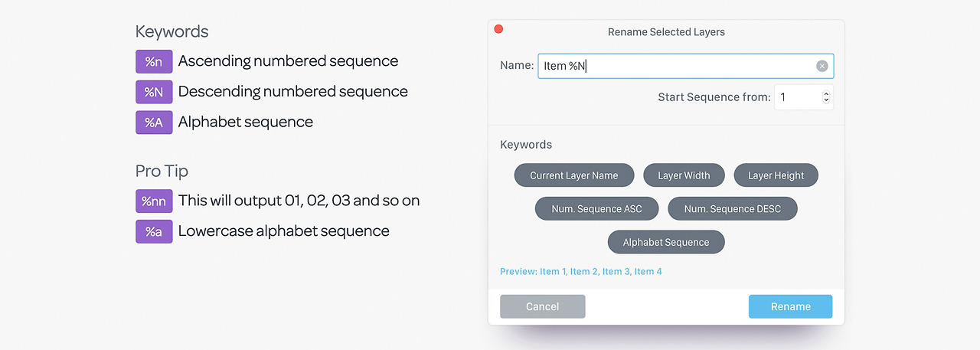Viewport: 980px width, 350px height.
Task: Click the %nn pro tip badge
Action: coord(154,201)
